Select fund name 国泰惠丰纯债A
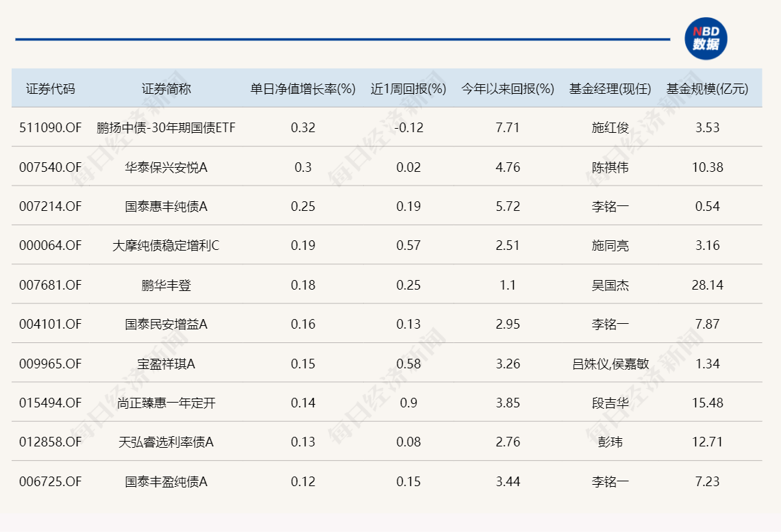 tap(166, 206)
